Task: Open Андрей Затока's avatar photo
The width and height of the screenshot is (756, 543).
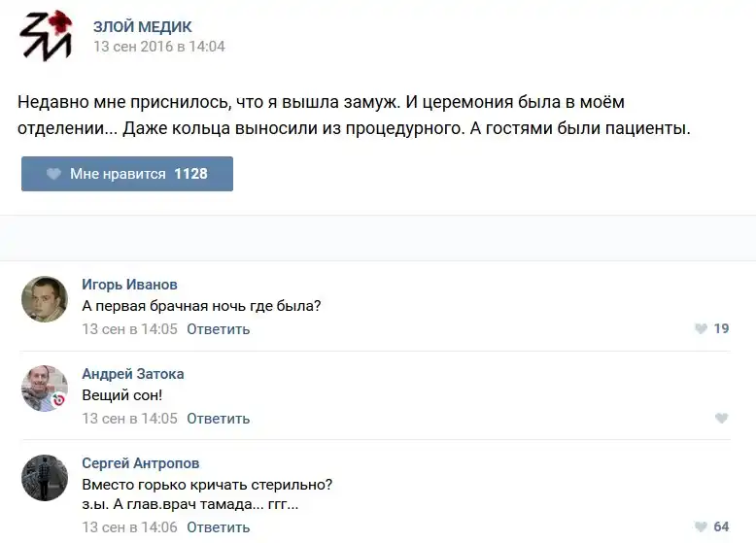Action: coord(45,389)
